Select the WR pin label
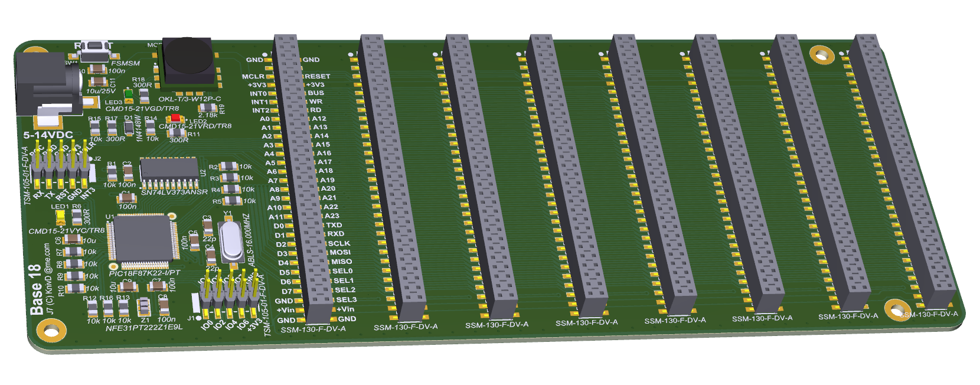Screen dimensions: 980x385 (x=316, y=102)
